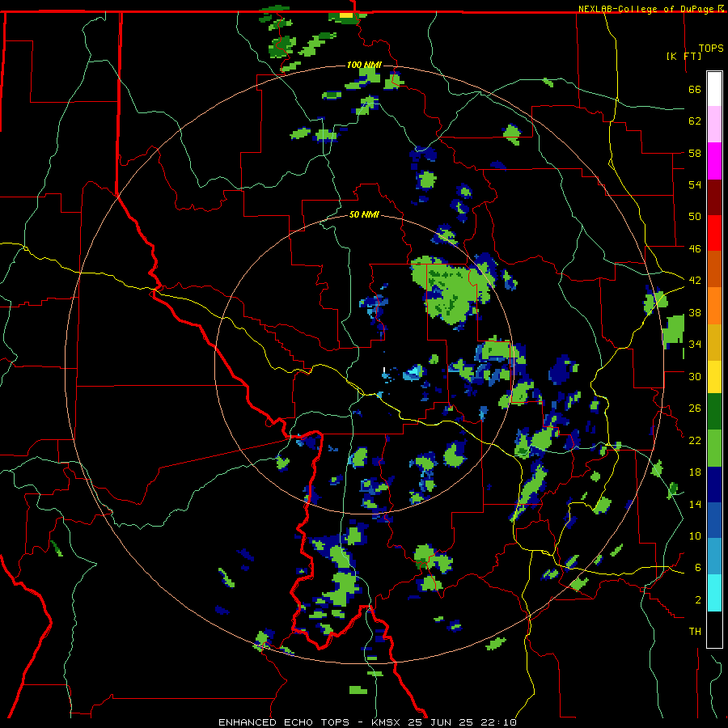The height and width of the screenshot is (728, 728).
Task: Select the yellow swatch in the color scale
Action: pyautogui.click(x=714, y=376)
